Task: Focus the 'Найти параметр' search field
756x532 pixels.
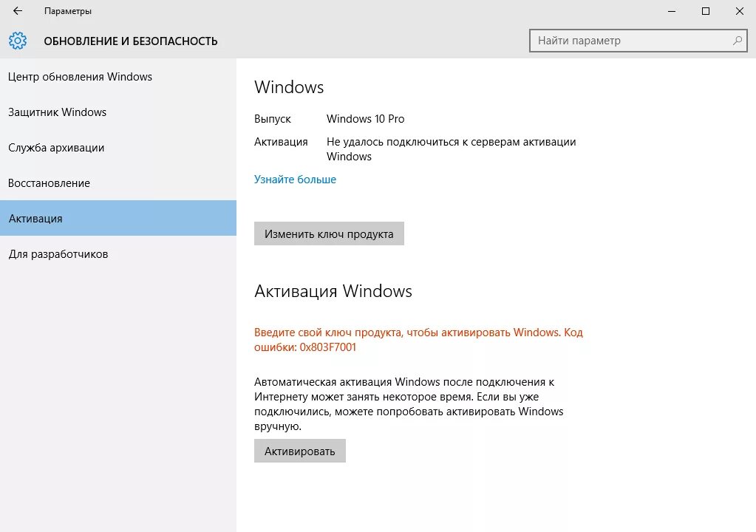Action: tap(638, 41)
